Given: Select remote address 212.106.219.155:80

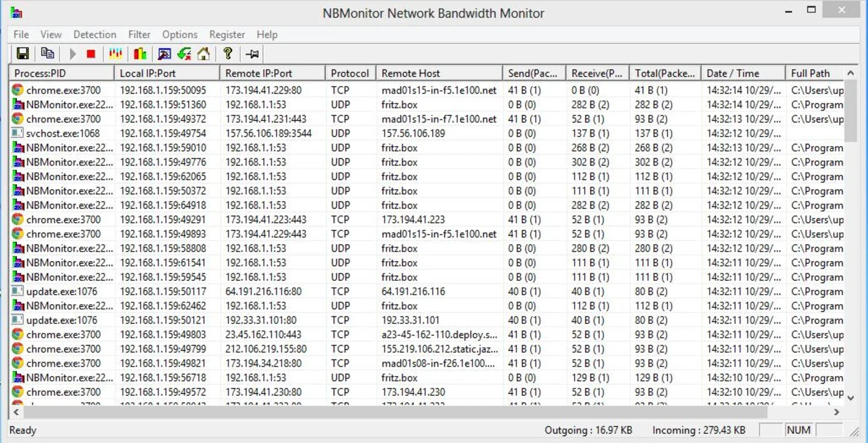Looking at the screenshot, I should coord(266,349).
